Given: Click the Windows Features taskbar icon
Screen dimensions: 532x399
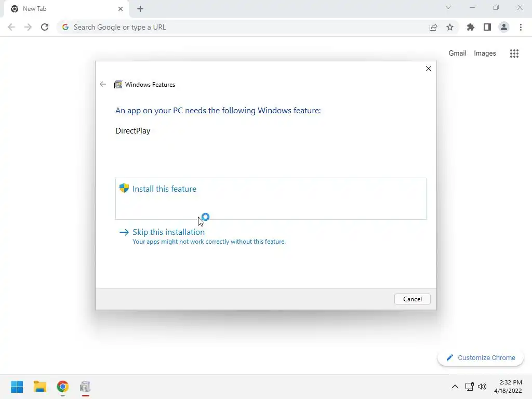Looking at the screenshot, I should pos(86,387).
